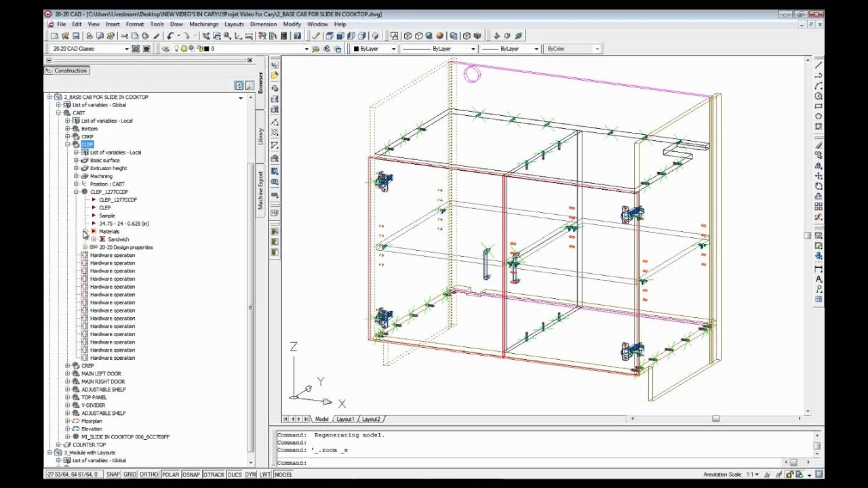Toggle LWT lineweight display
The image size is (868, 488).
point(265,474)
